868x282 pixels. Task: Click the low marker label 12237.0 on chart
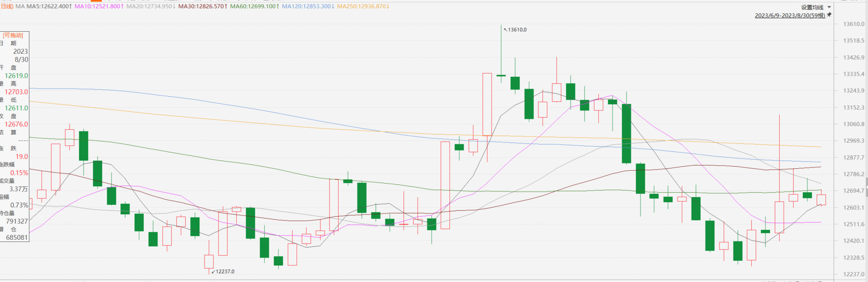pos(225,271)
